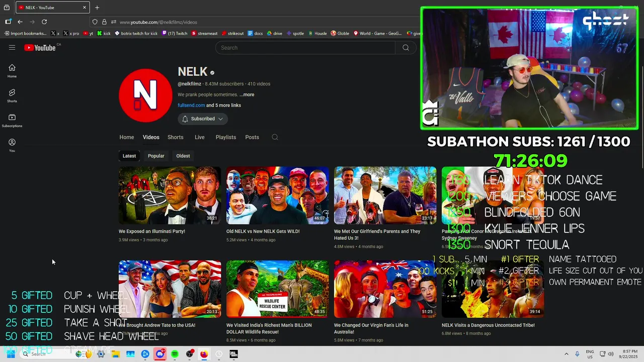The height and width of the screenshot is (362, 644).
Task: Select the Popular sort chip
Action: tap(156, 156)
